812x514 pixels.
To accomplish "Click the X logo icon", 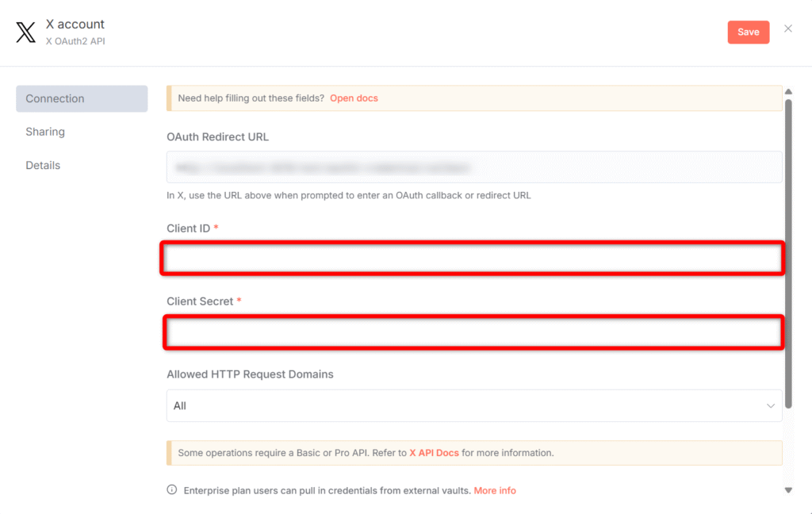I will pyautogui.click(x=26, y=32).
